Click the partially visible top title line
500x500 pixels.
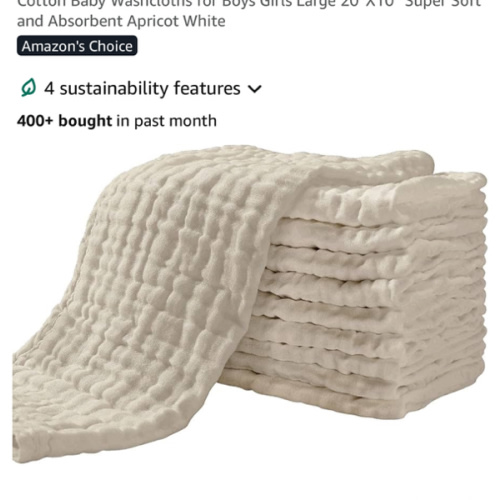click(249, 4)
